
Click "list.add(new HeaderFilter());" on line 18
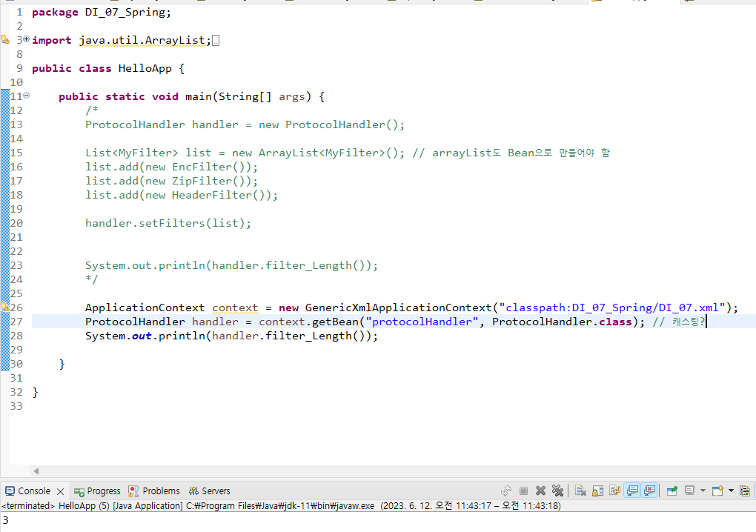182,195
